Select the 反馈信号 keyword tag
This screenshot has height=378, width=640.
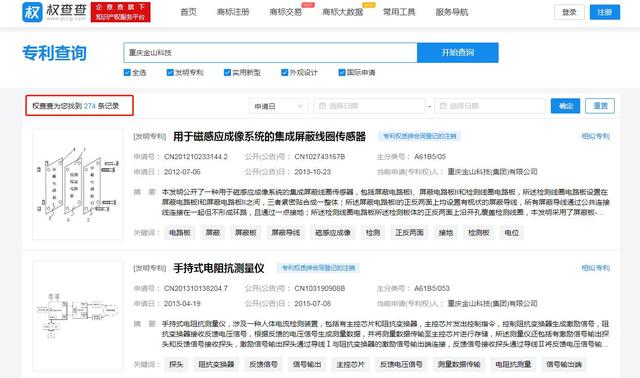[x=263, y=365]
